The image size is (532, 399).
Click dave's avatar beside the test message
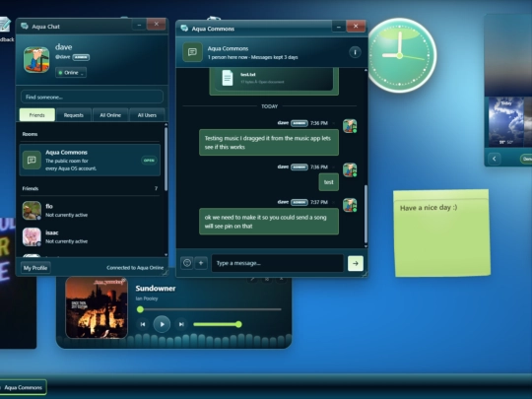pos(350,170)
